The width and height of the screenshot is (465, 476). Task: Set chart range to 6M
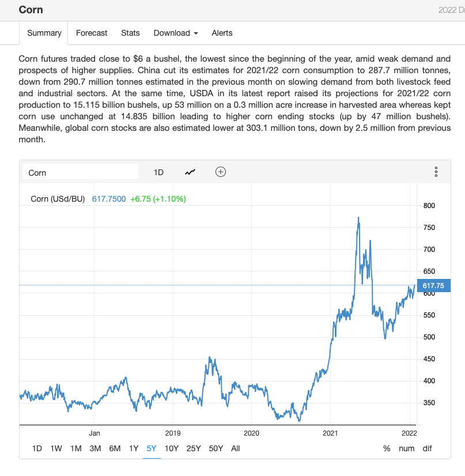pos(115,448)
